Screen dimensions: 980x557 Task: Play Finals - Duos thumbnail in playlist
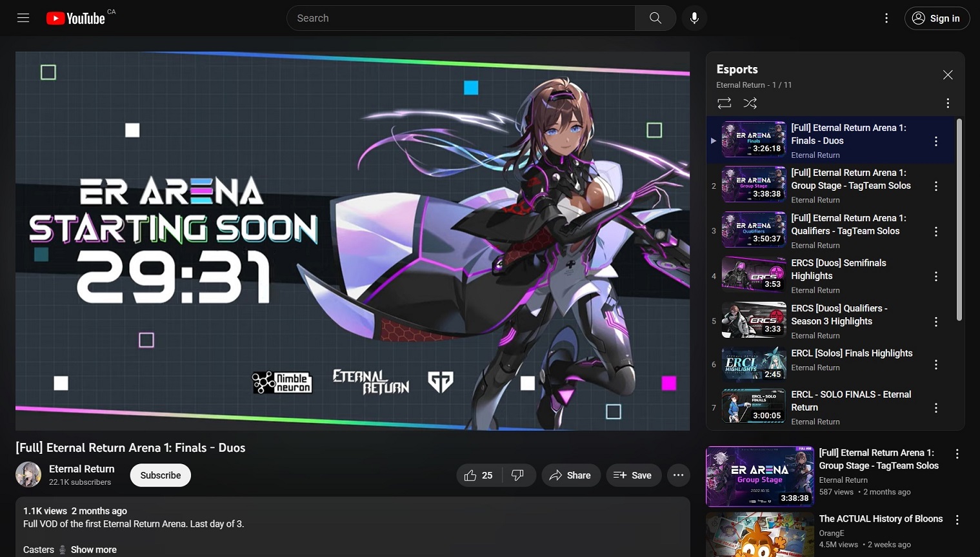754,139
